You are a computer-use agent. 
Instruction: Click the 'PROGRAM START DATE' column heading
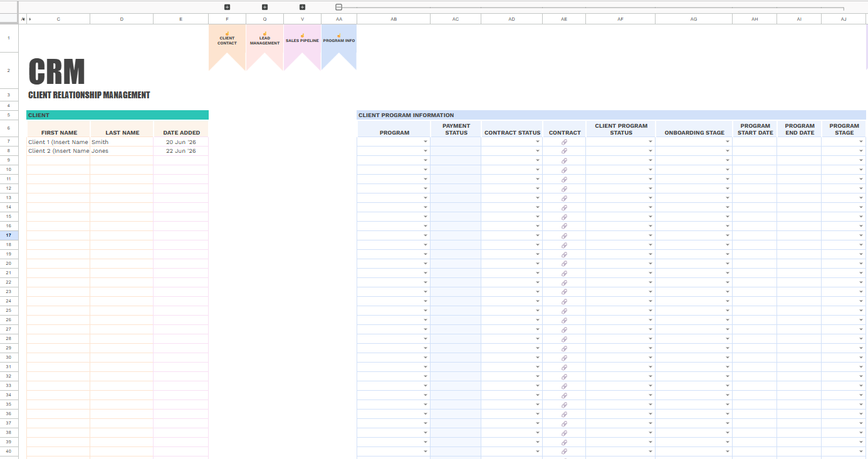coord(755,129)
